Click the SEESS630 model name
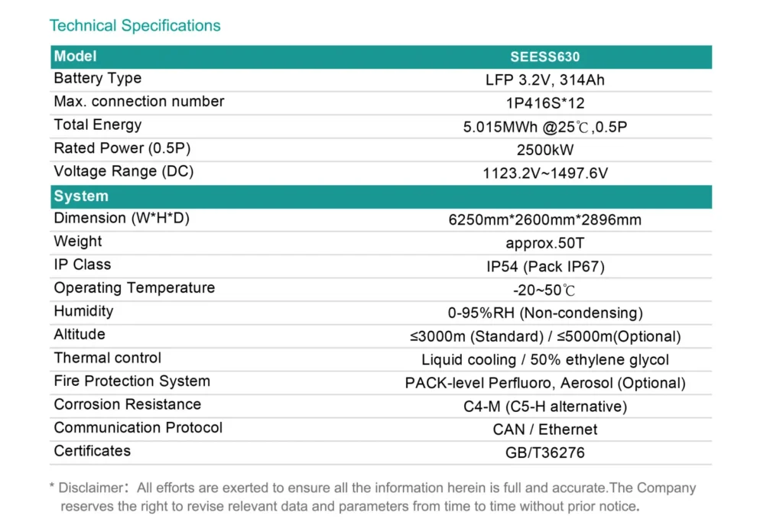The width and height of the screenshot is (783, 532). point(544,57)
